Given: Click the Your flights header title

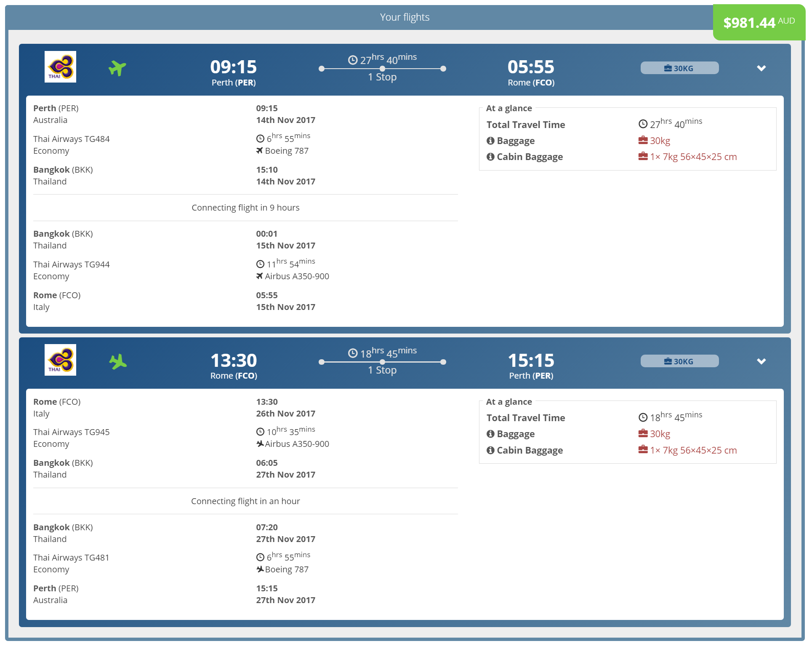Looking at the screenshot, I should coord(405,17).
